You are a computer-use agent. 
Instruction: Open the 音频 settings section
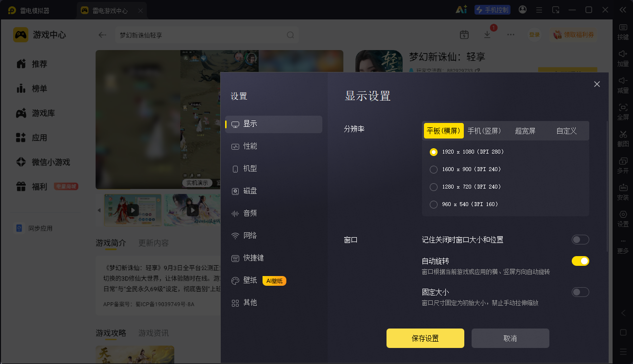click(274, 213)
